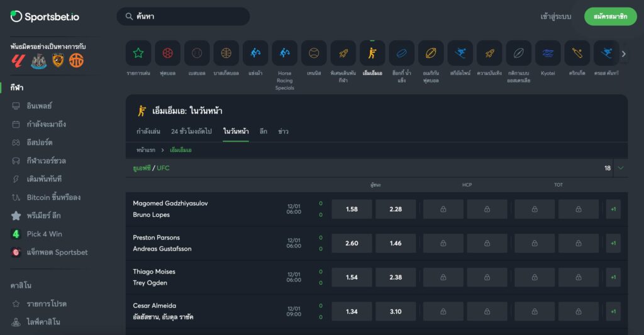Image resolution: width=644 pixels, height=335 pixels.
Task: Collapse the UFC league section chevron
Action: point(621,168)
